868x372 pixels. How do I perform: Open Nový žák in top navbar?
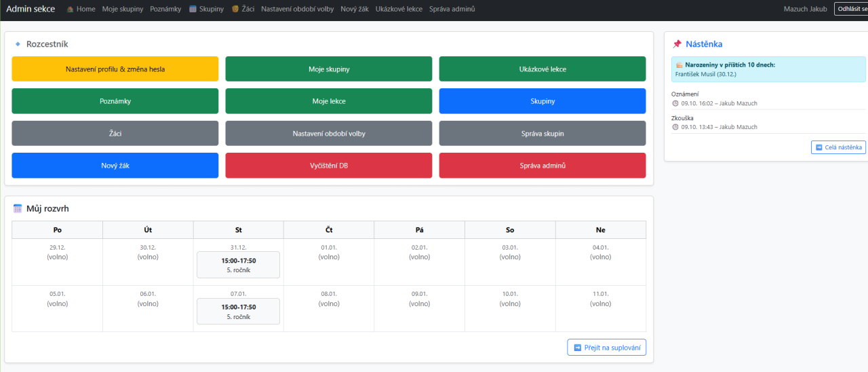(x=355, y=10)
